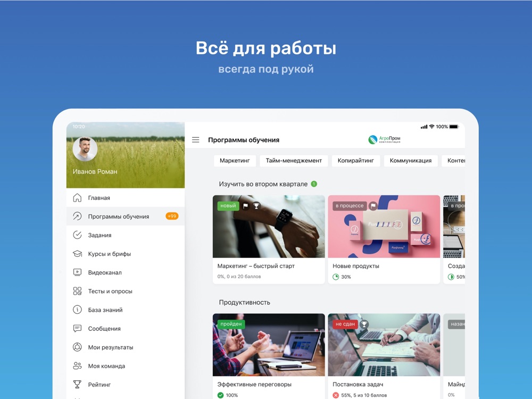Open the hamburger menu icon

(195, 140)
